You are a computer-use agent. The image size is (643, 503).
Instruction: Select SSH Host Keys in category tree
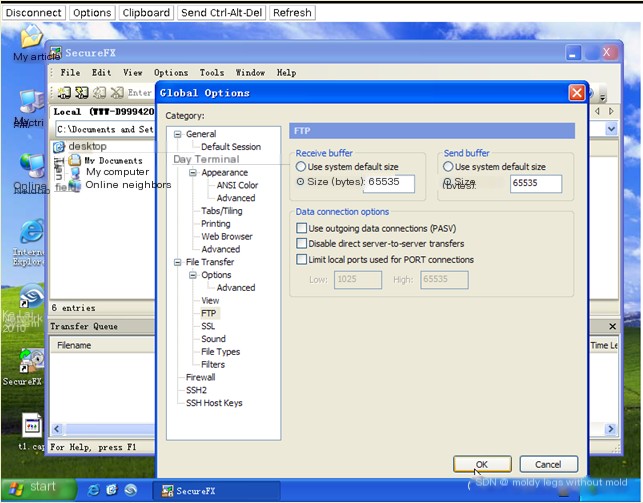pyautogui.click(x=214, y=403)
